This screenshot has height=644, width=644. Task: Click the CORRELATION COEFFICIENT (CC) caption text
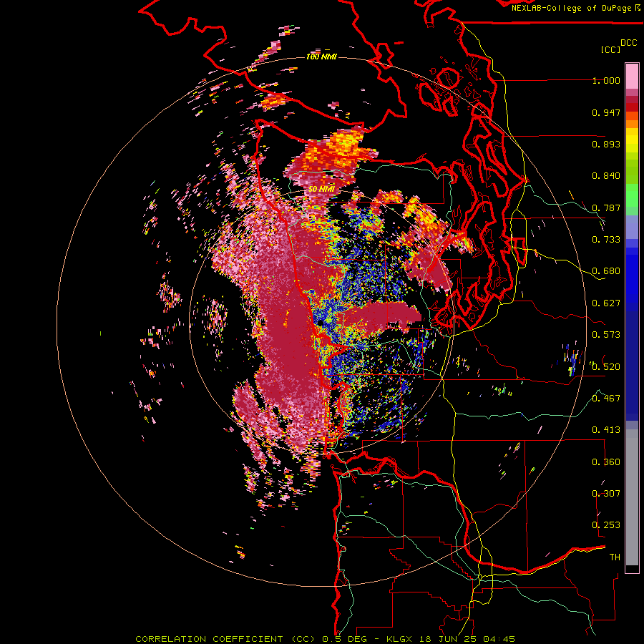225,639
